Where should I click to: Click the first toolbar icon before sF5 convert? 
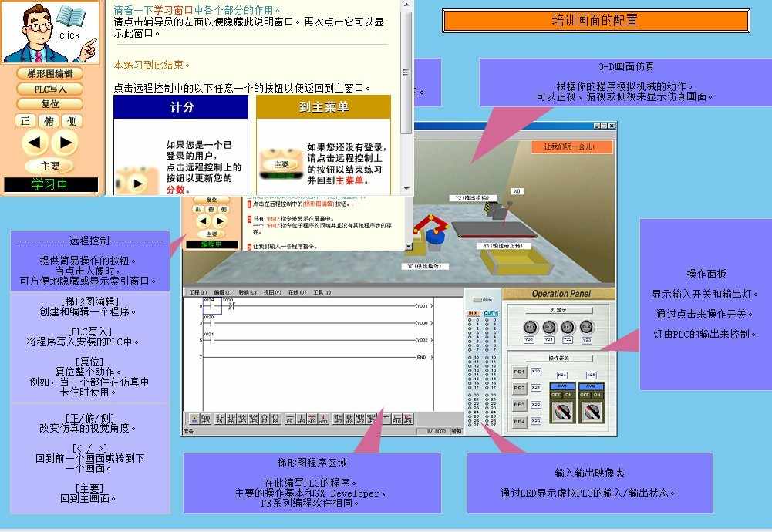coord(194,419)
